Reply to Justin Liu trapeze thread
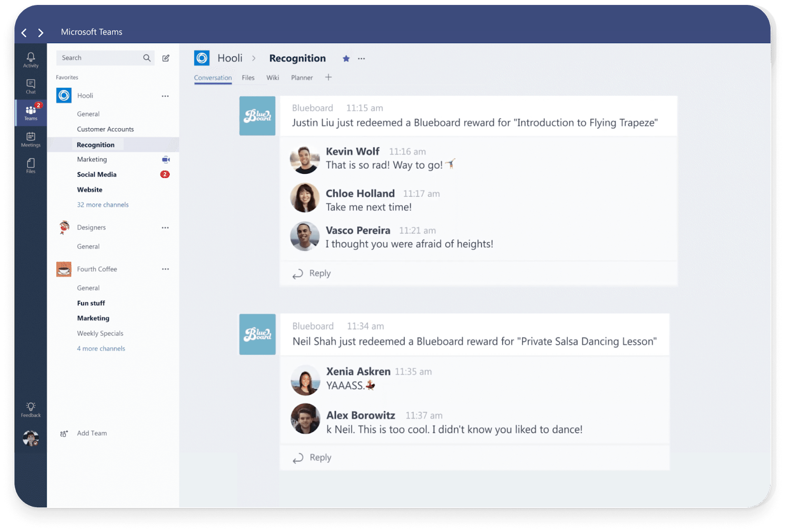 312,273
